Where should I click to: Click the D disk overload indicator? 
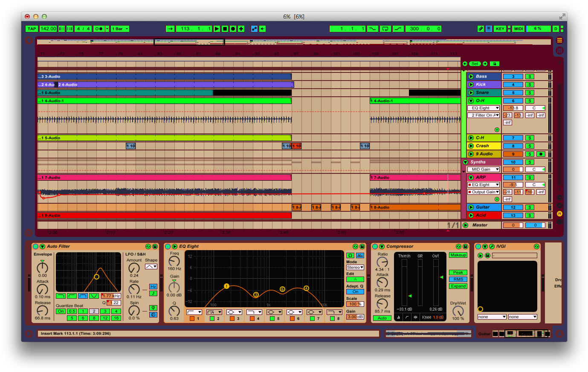click(x=556, y=29)
